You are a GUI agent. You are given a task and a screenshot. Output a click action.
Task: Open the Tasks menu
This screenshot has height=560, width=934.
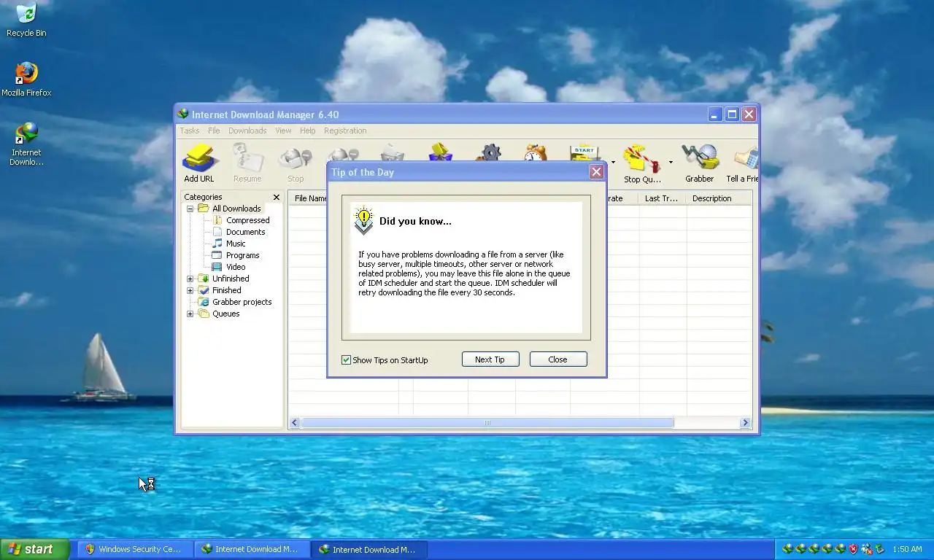[x=190, y=131]
